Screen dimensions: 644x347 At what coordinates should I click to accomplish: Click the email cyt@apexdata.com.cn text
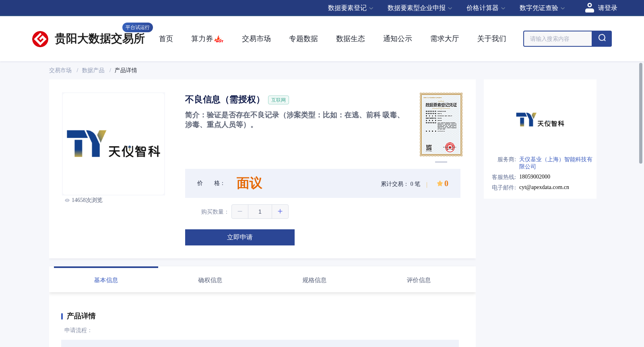point(544,187)
